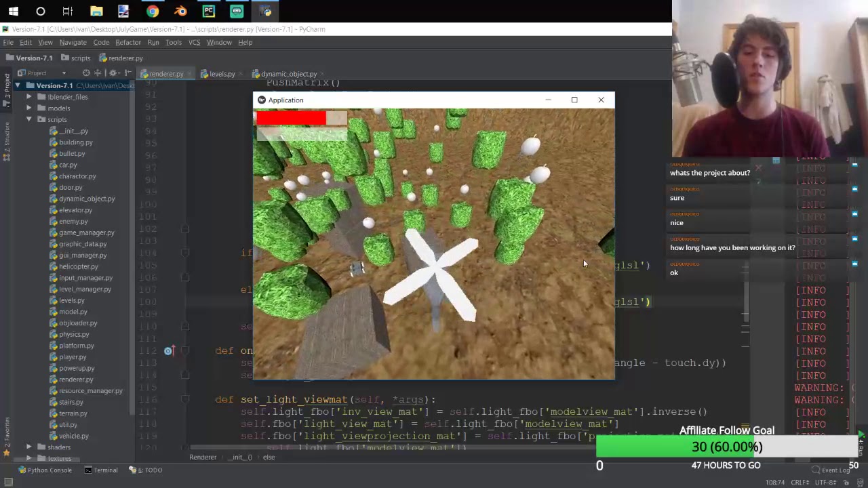Click the Renderer breadcrumb below the editor
Viewport: 868px width, 488px height.
tap(203, 457)
